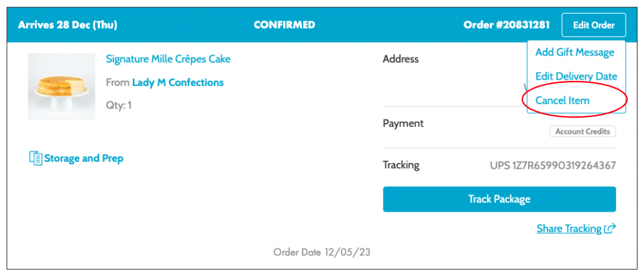Viewport: 644px width, 275px height.
Task: Click the Storage and Prep document icon
Action: click(x=36, y=158)
